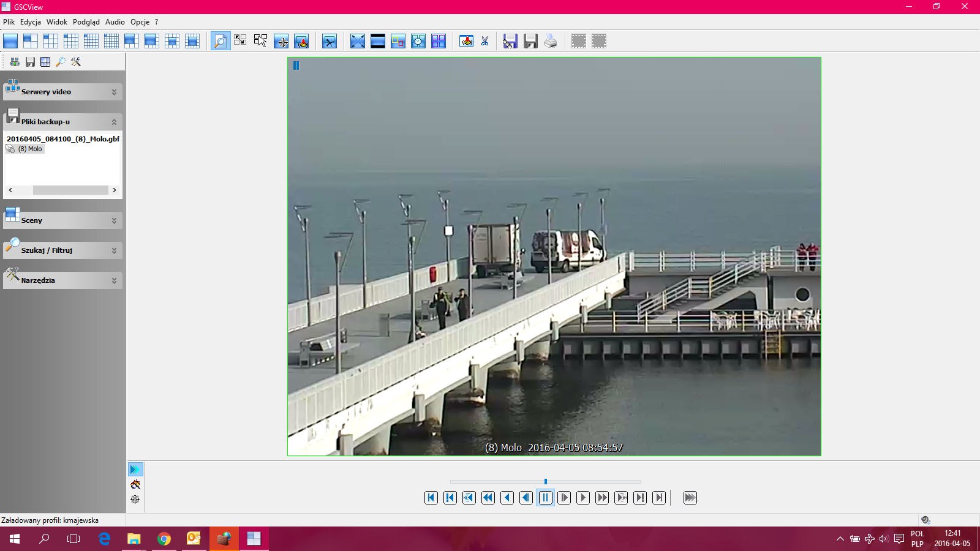Select the 4x4 grid view layout
The height and width of the screenshot is (551, 980).
pos(71,41)
